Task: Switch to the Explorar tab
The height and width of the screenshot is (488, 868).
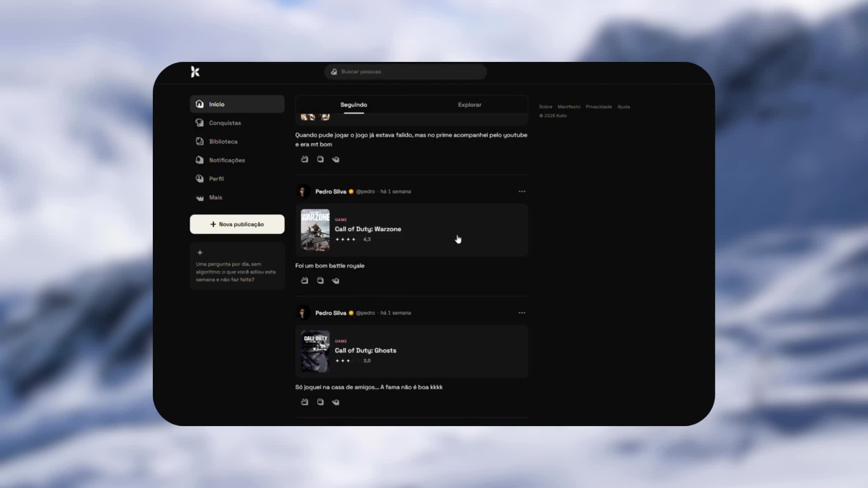Action: click(x=469, y=104)
